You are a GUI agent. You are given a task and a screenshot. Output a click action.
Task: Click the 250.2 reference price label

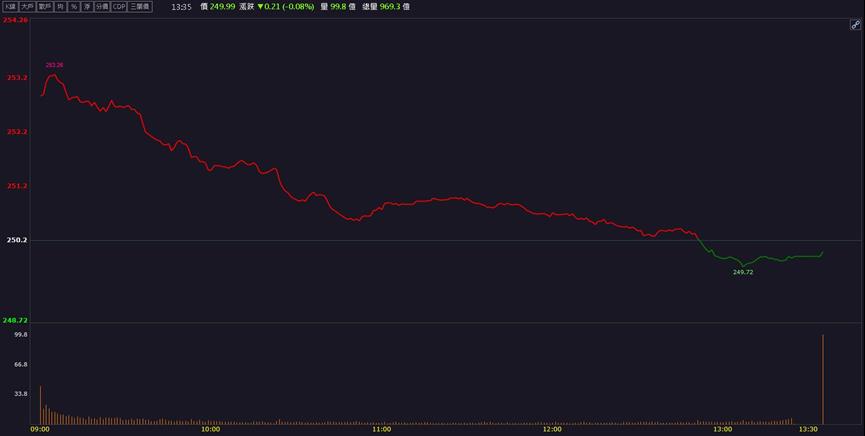17,240
